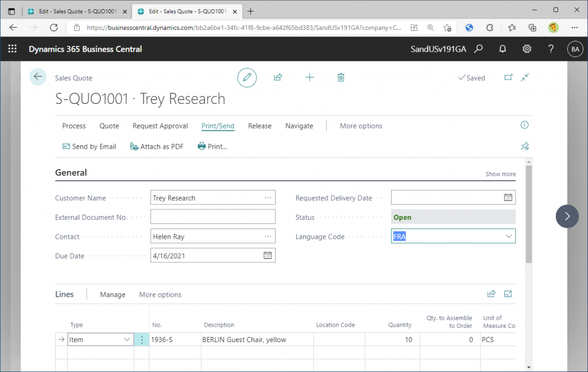588x372 pixels.
Task: Toggle edit mode with the pencil icon
Action: click(247, 77)
